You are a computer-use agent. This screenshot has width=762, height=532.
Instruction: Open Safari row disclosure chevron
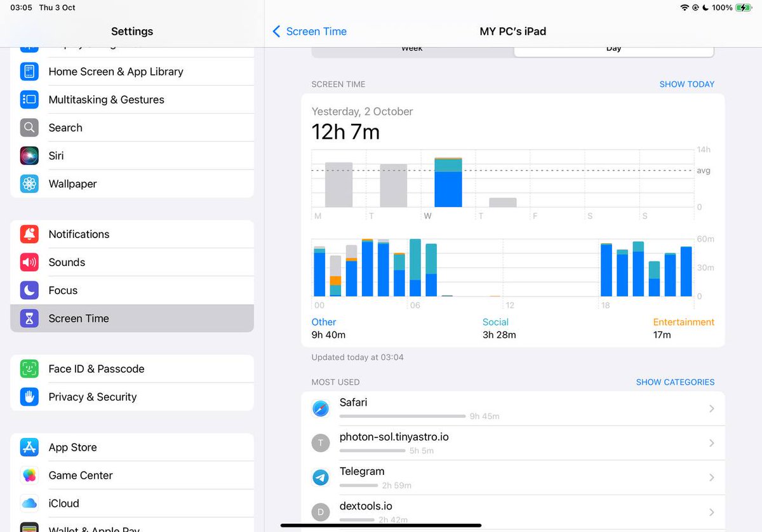point(712,409)
